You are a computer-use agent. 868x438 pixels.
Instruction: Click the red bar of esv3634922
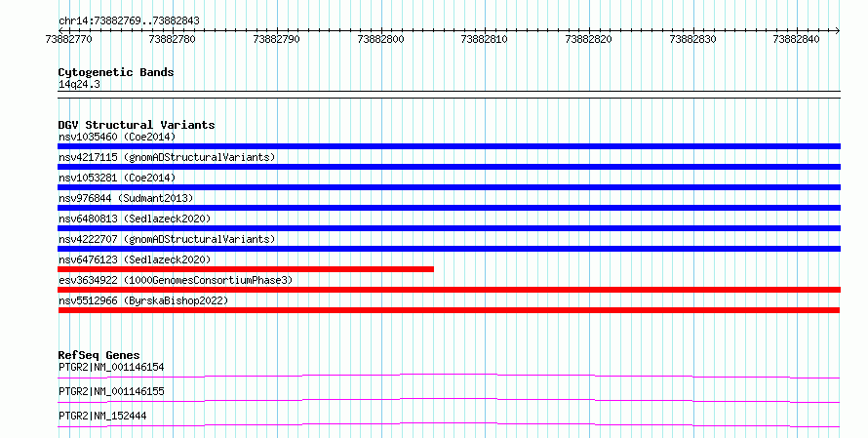pos(449,290)
